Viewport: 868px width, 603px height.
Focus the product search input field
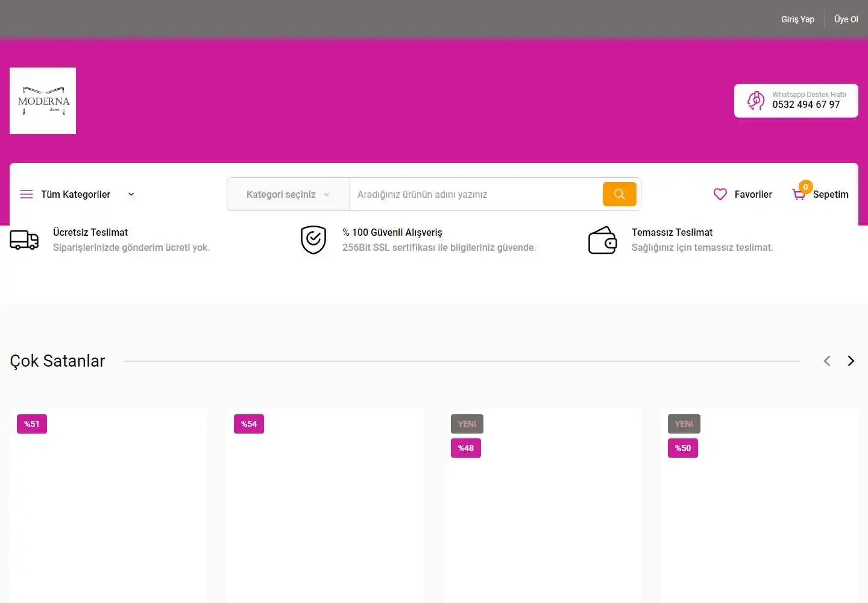click(x=476, y=194)
